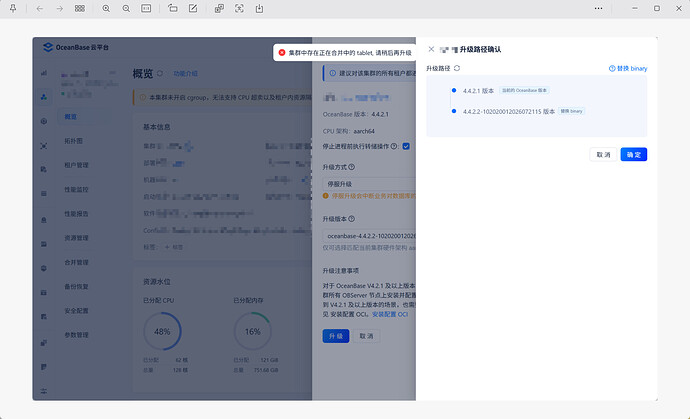Screen dimensions: 690x419
Task: Click the highlighted cluster sidebar icon
Action: [x=44, y=97]
